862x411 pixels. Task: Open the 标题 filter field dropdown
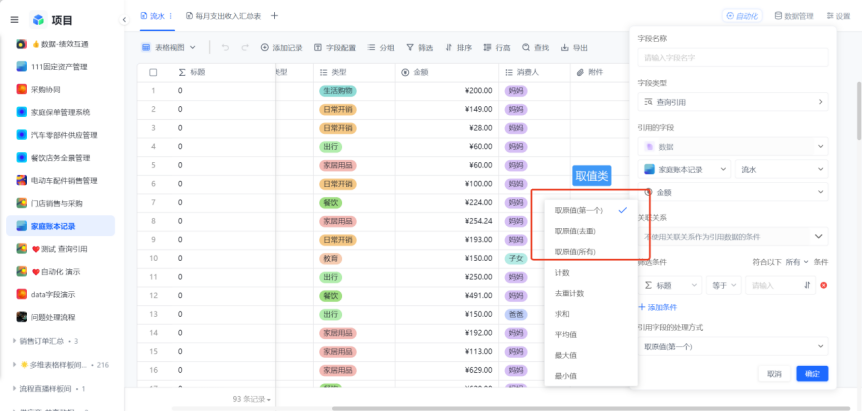pos(670,285)
